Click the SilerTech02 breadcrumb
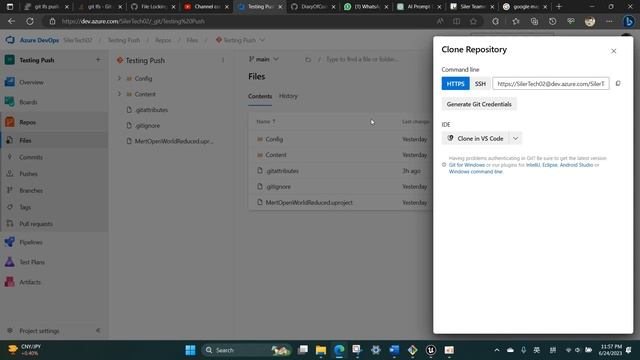 (78, 40)
